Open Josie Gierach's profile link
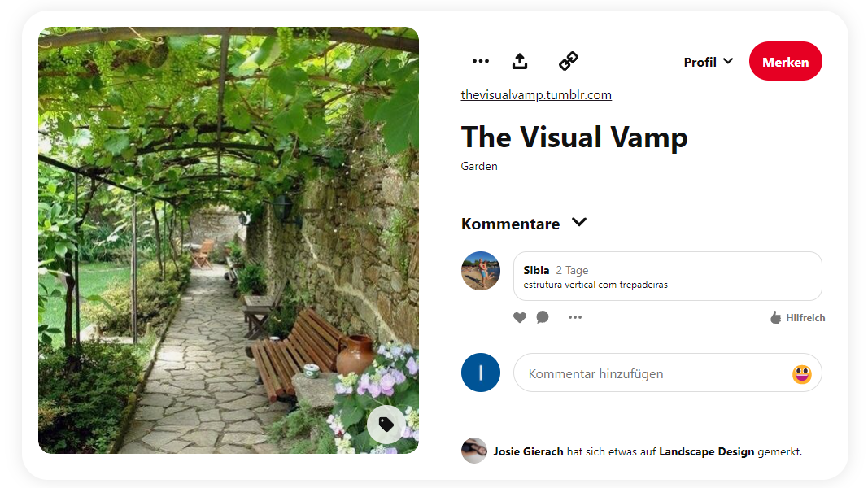Screen dimensions: 868x488 click(528, 451)
